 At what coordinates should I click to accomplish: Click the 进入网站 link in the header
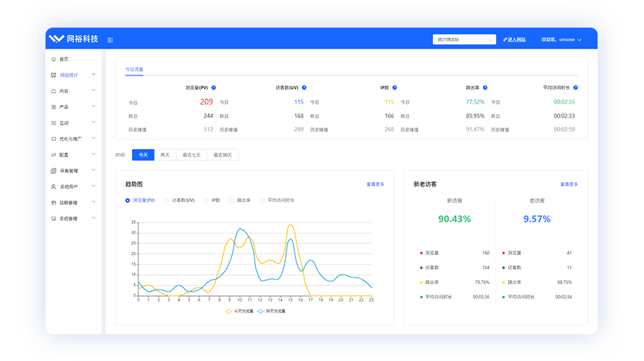514,40
